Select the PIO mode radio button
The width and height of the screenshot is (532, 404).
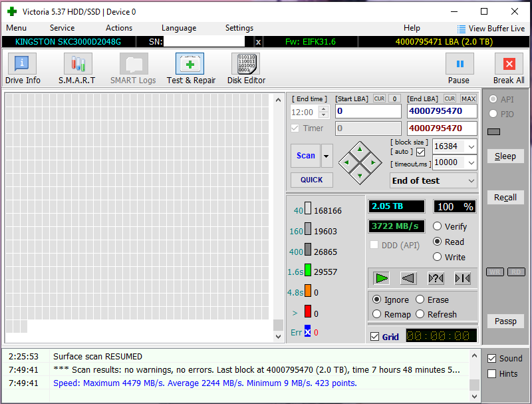coord(493,114)
